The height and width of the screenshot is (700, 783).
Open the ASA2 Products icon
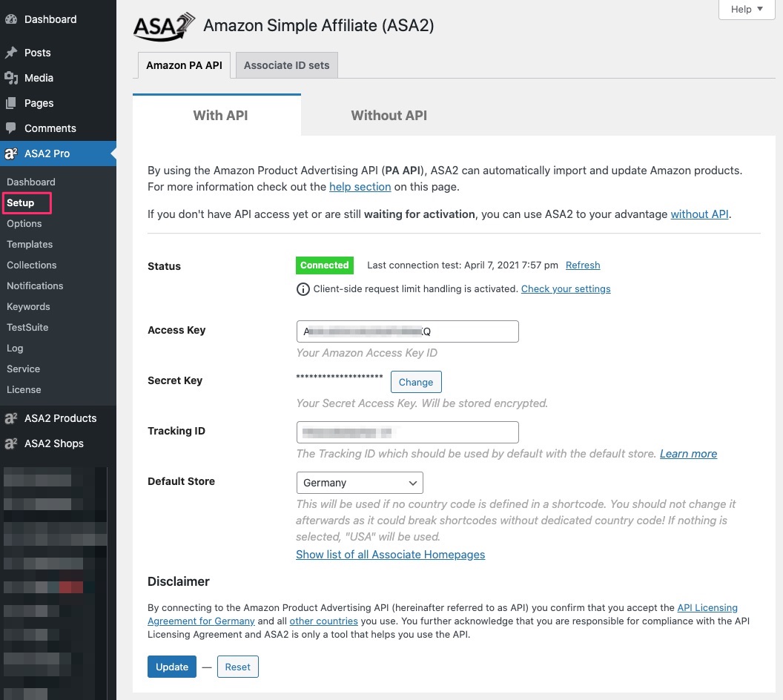[13, 417]
